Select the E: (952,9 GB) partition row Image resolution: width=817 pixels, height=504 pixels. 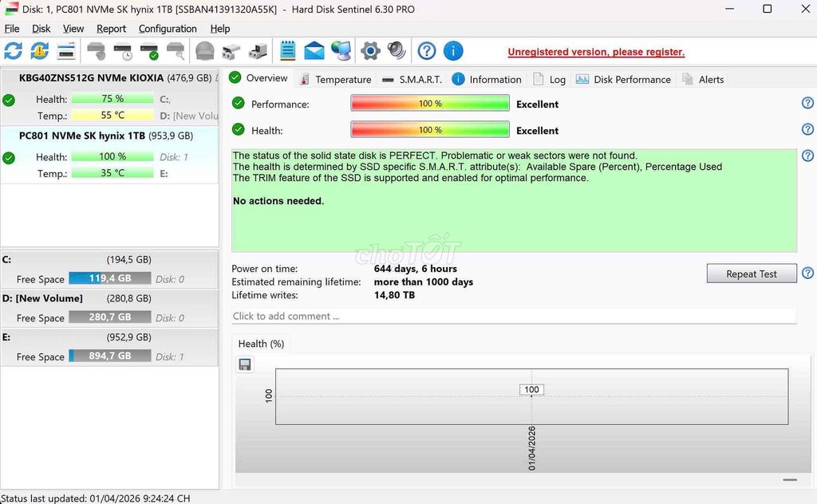point(109,347)
